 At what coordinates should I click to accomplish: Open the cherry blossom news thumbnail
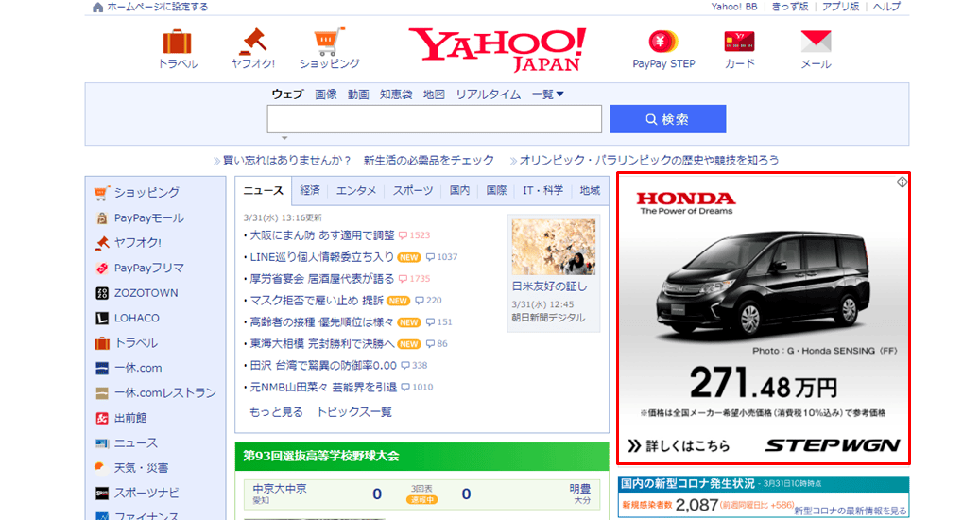553,247
